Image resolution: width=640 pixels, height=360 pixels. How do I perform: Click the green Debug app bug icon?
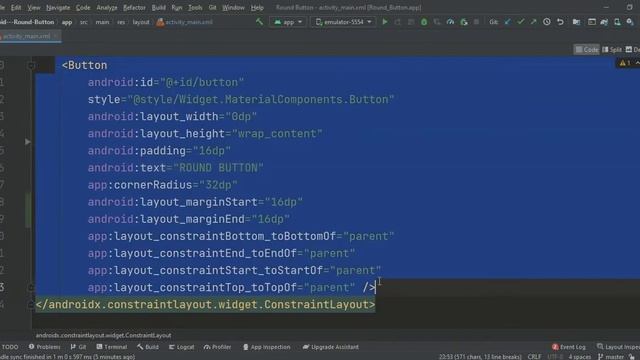[x=424, y=22]
